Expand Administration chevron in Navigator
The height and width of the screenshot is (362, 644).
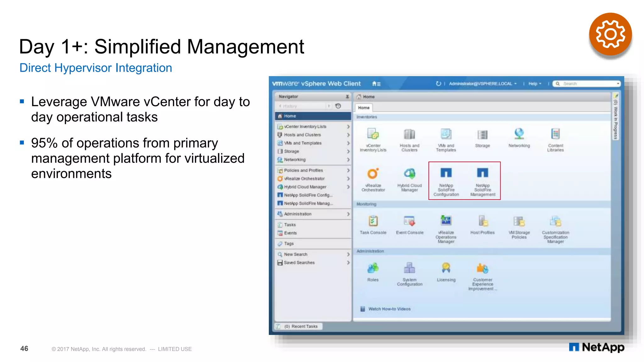pyautogui.click(x=348, y=214)
